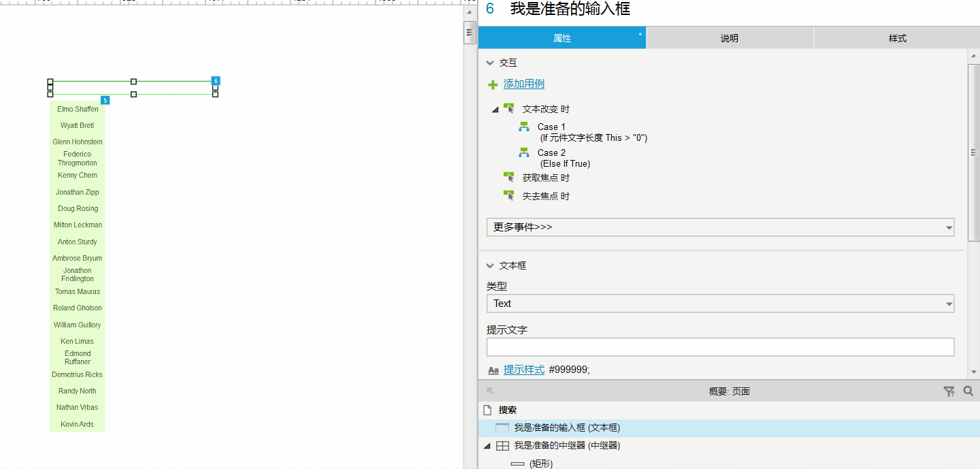Collapse the 我是准备的中继器 tree node
Viewport: 980px width, 469px height.
[x=487, y=447]
